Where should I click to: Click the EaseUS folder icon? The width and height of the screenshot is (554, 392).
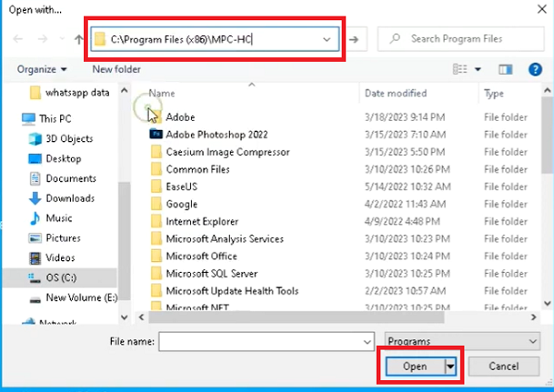point(156,186)
